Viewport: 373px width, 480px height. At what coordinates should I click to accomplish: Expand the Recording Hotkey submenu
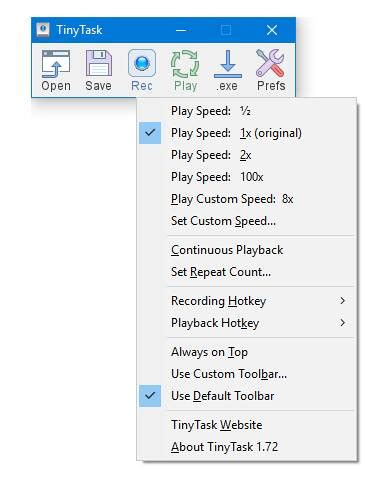click(247, 301)
